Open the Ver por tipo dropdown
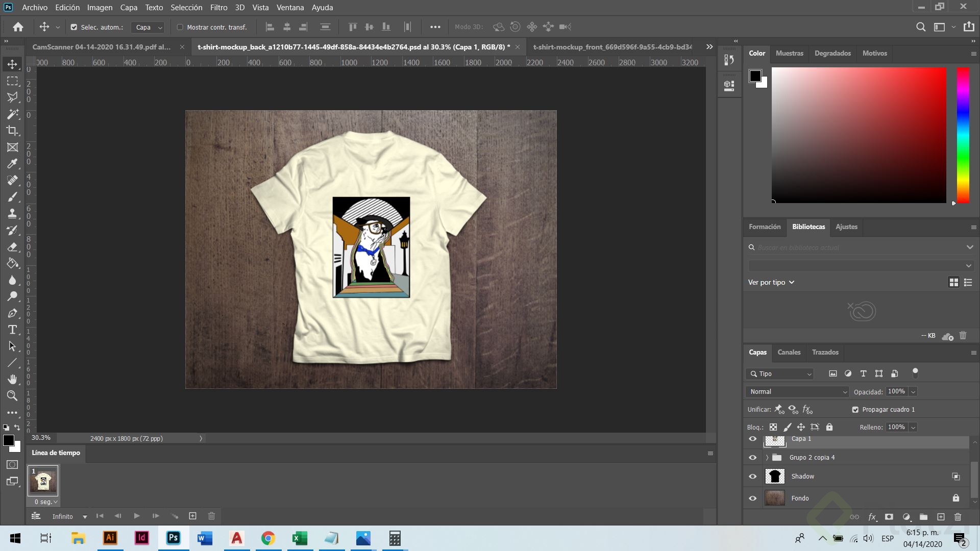Viewport: 980px width, 551px height. coord(771,282)
